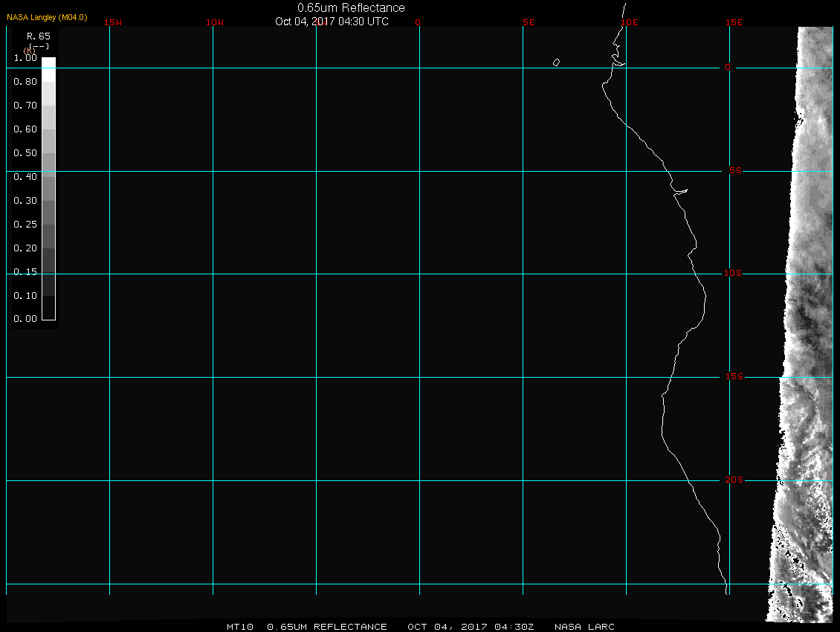Click the 20S latitude label
The height and width of the screenshot is (632, 840).
click(734, 480)
